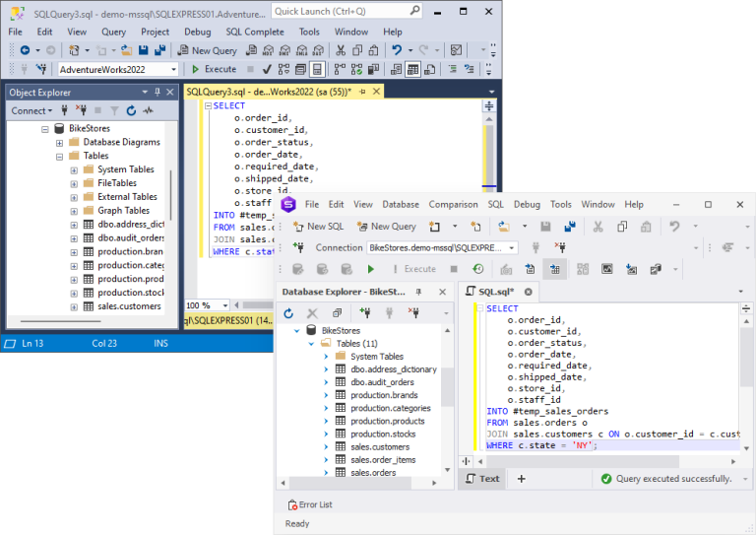Open the Connection dropdown showing BikeStores.demo-mssql
The image size is (756, 535).
click(511, 247)
